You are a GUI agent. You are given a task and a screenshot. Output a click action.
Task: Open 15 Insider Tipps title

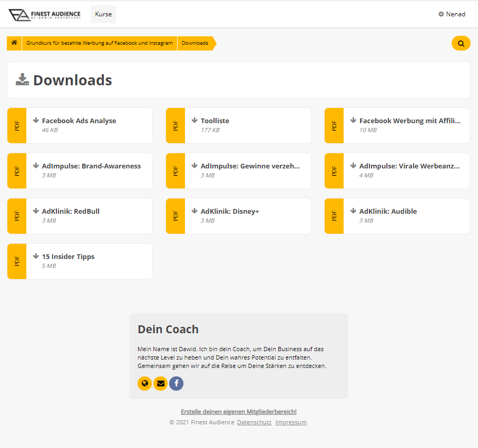[69, 257]
